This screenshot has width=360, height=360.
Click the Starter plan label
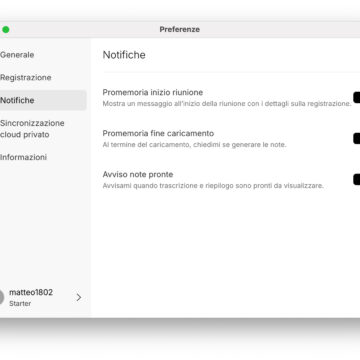pos(20,303)
